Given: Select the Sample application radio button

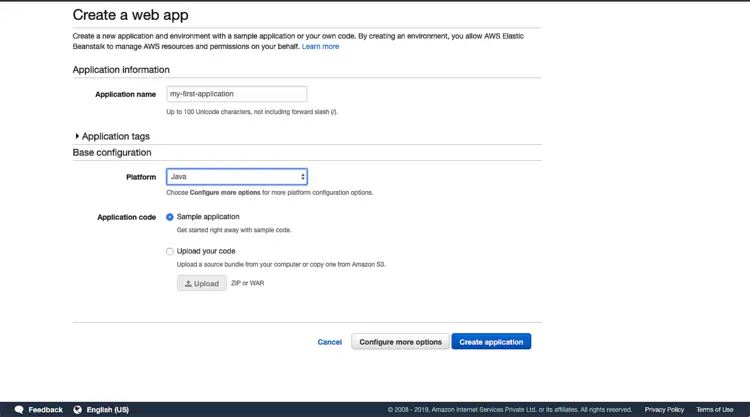Looking at the screenshot, I should 170,217.
